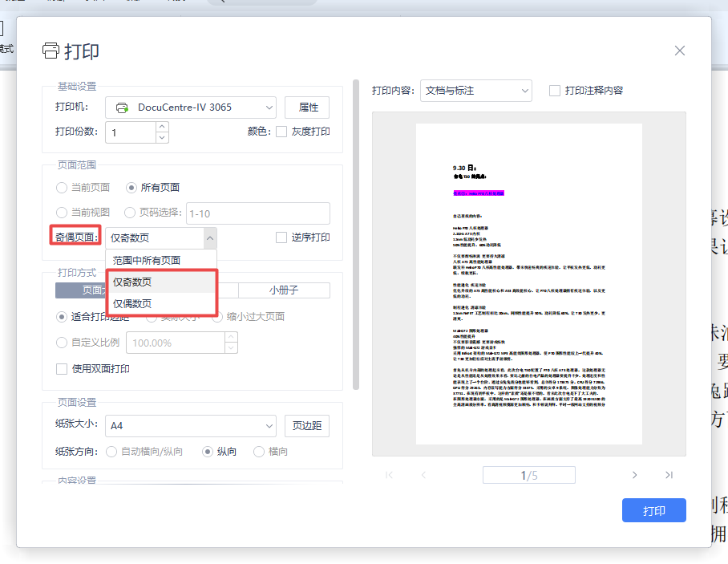Enable 灰度打印 grayscale checkbox

[281, 132]
